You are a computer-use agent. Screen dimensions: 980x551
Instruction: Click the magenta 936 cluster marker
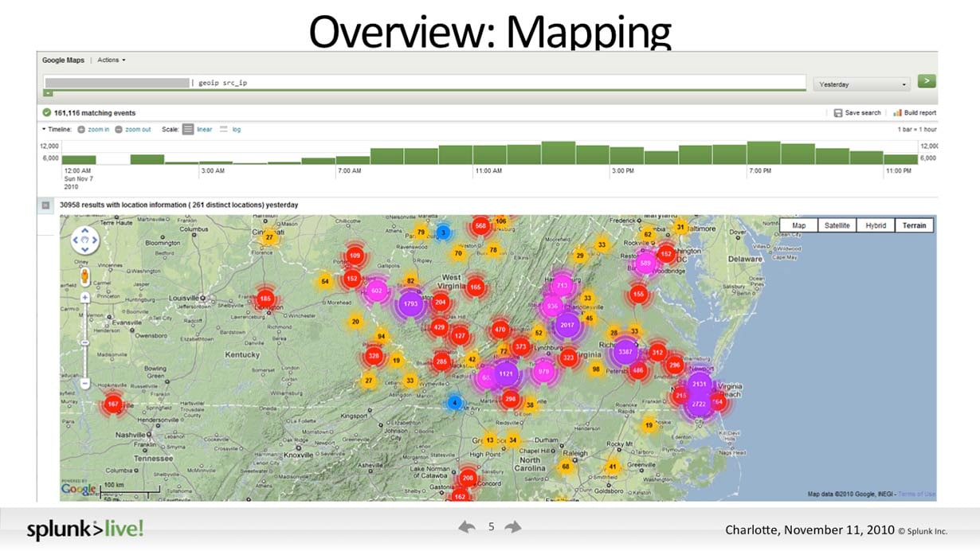pos(552,306)
